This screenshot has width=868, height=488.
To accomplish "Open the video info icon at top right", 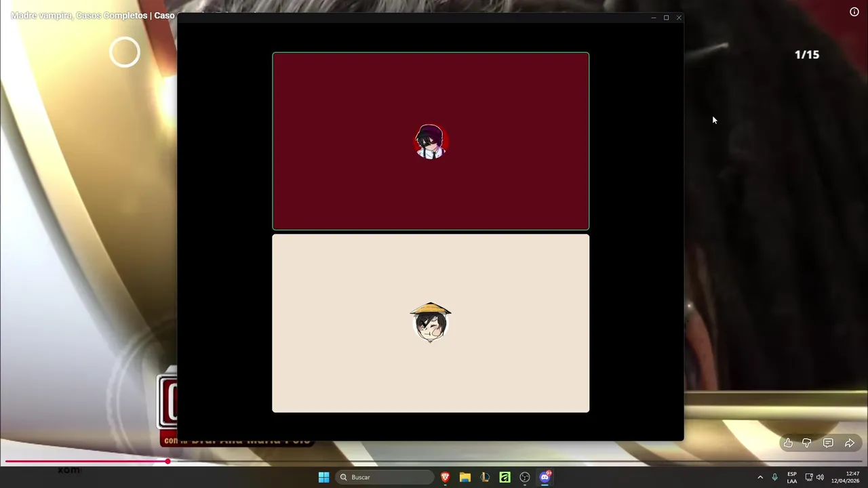I will coord(854,12).
